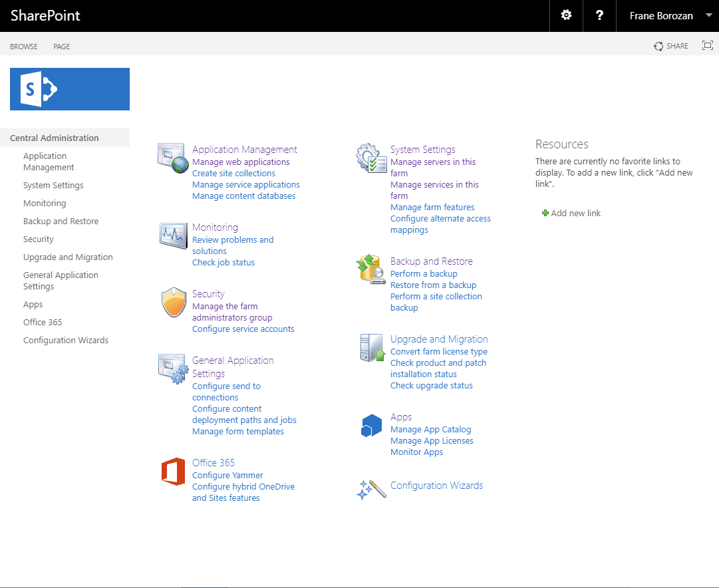Open Check product and patch installation status
This screenshot has height=588, width=719.
[438, 368]
